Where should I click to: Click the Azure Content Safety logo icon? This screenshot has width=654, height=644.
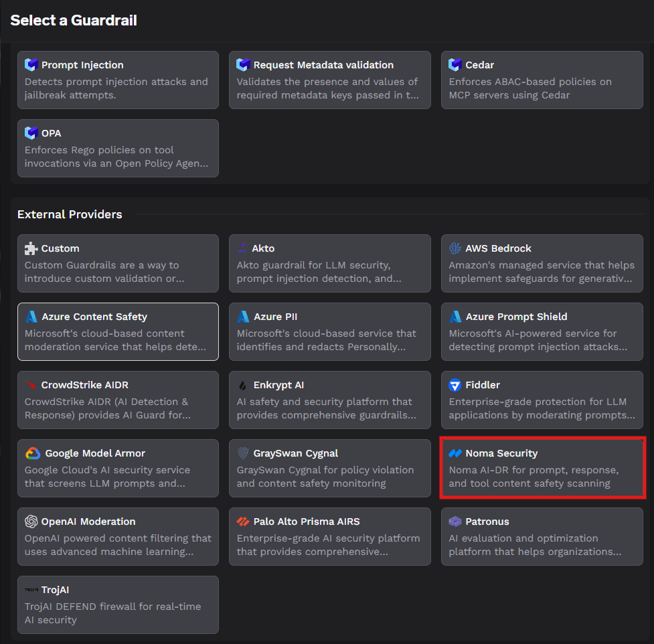point(31,317)
